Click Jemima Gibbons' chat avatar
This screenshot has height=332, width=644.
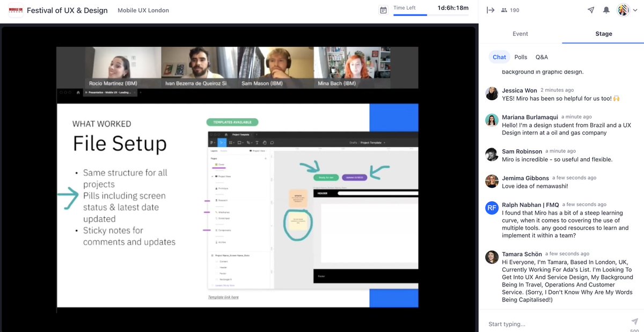(492, 181)
